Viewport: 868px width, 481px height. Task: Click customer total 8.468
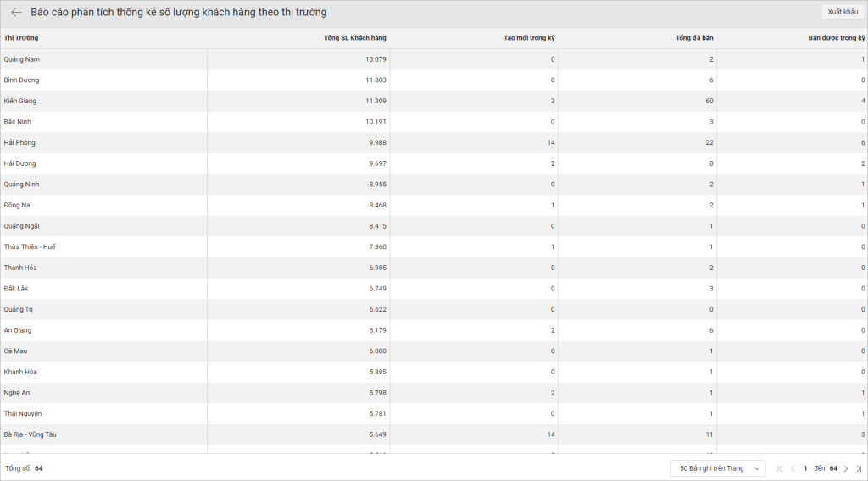coord(377,205)
